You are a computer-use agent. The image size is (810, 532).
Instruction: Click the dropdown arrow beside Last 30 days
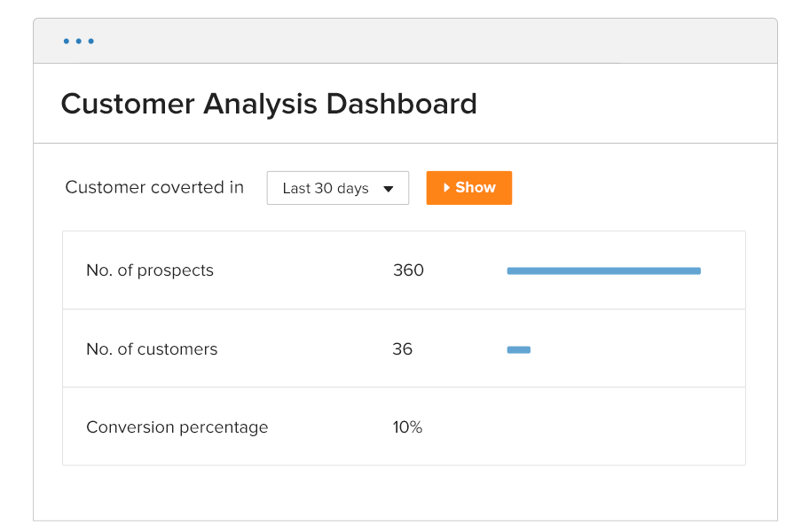pyautogui.click(x=388, y=189)
